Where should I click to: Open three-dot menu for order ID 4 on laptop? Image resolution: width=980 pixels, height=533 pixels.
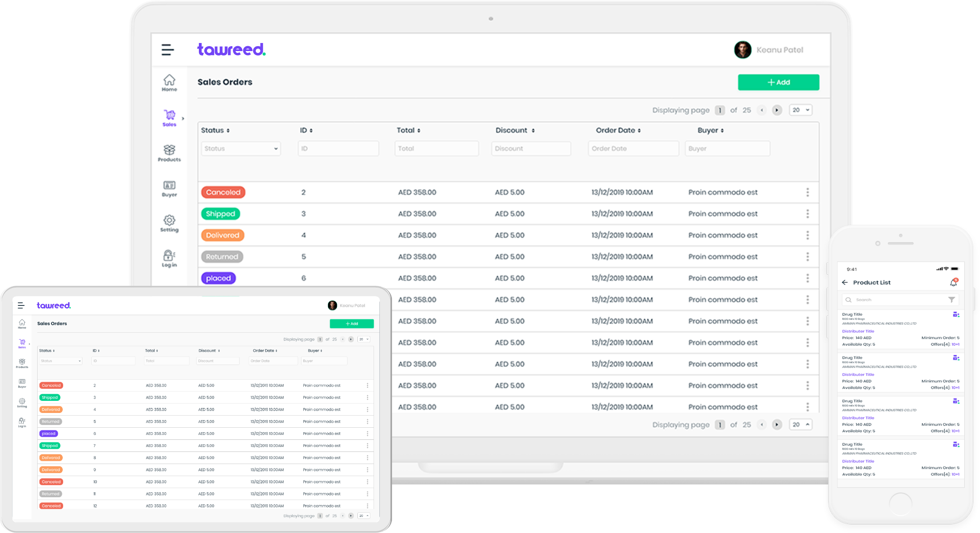(x=808, y=235)
